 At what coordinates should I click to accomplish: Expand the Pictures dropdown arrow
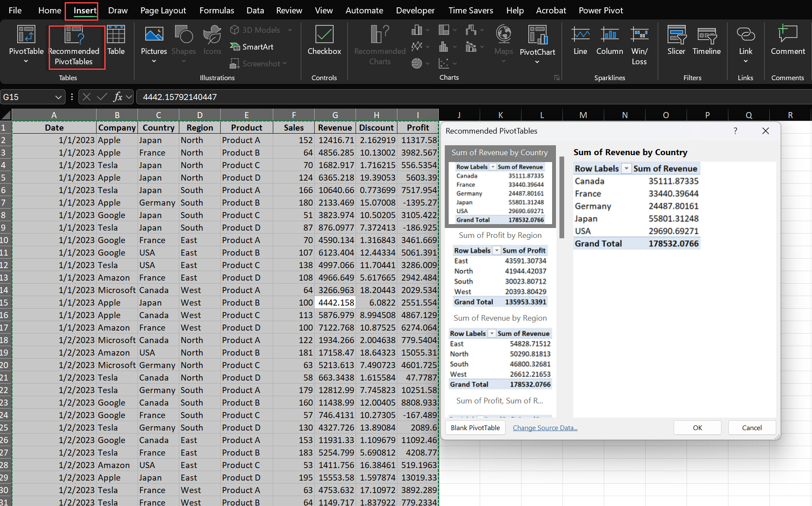(x=154, y=61)
